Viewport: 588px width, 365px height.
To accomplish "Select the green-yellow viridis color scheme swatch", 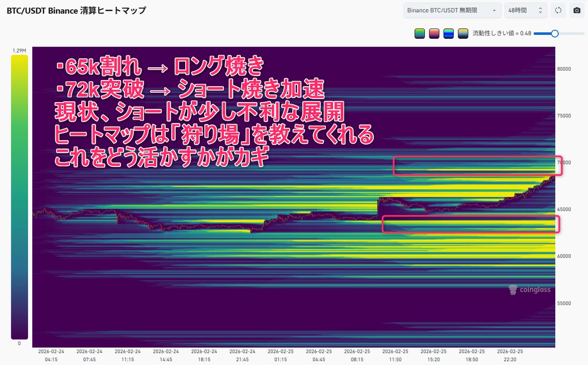I will [x=419, y=33].
